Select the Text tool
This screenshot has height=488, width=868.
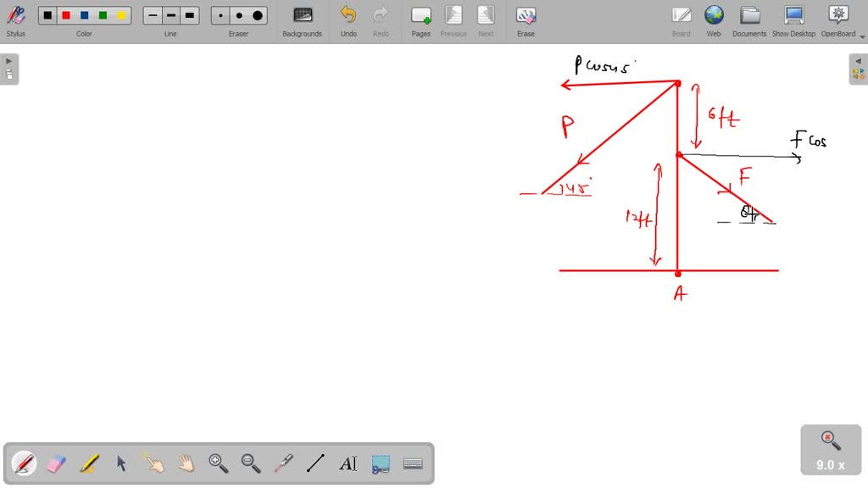point(348,463)
